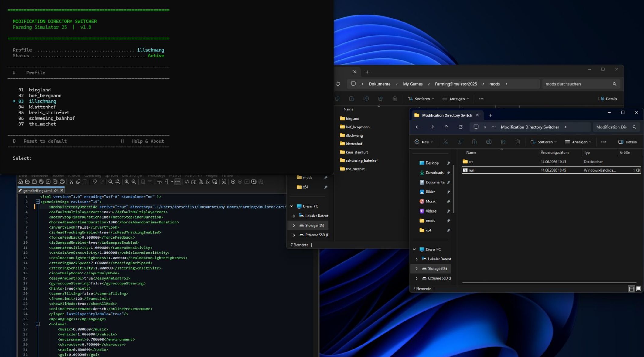Refresh the mods folder Explorer window
The image size is (644, 357).
(x=338, y=84)
